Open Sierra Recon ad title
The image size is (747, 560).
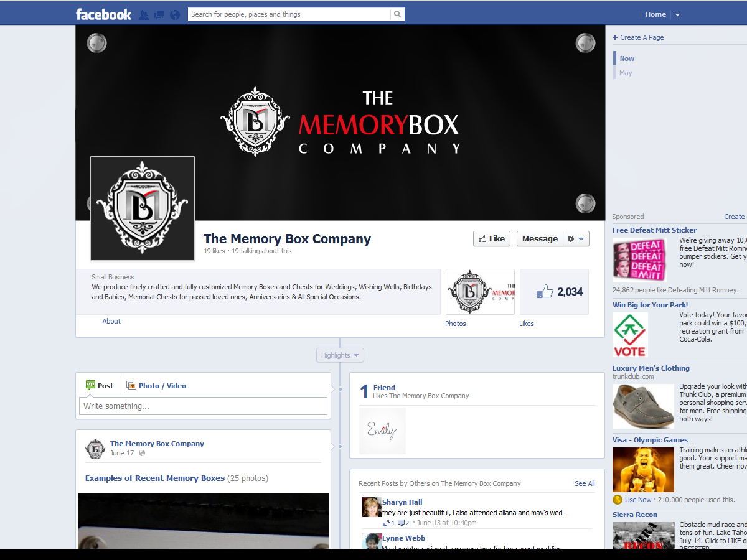(634, 515)
